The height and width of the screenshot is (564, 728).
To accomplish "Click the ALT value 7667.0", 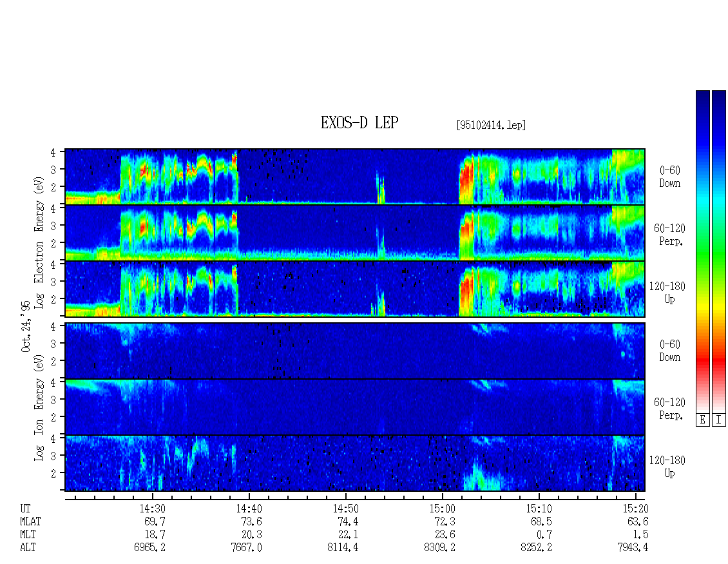I will click(246, 548).
